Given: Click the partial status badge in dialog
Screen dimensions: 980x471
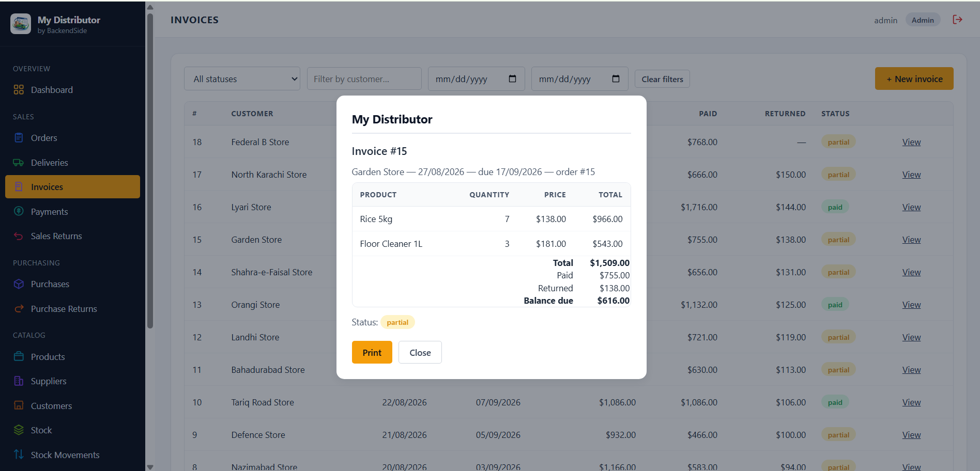Looking at the screenshot, I should pyautogui.click(x=397, y=322).
